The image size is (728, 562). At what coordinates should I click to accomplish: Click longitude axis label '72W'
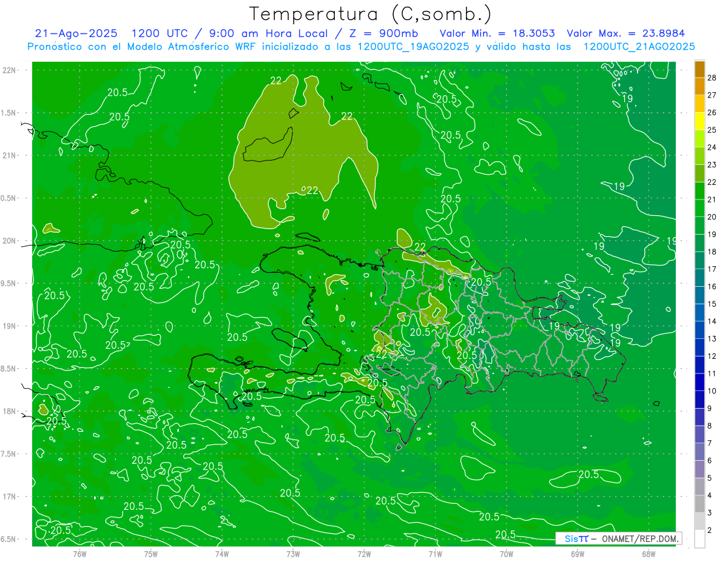[364, 554]
